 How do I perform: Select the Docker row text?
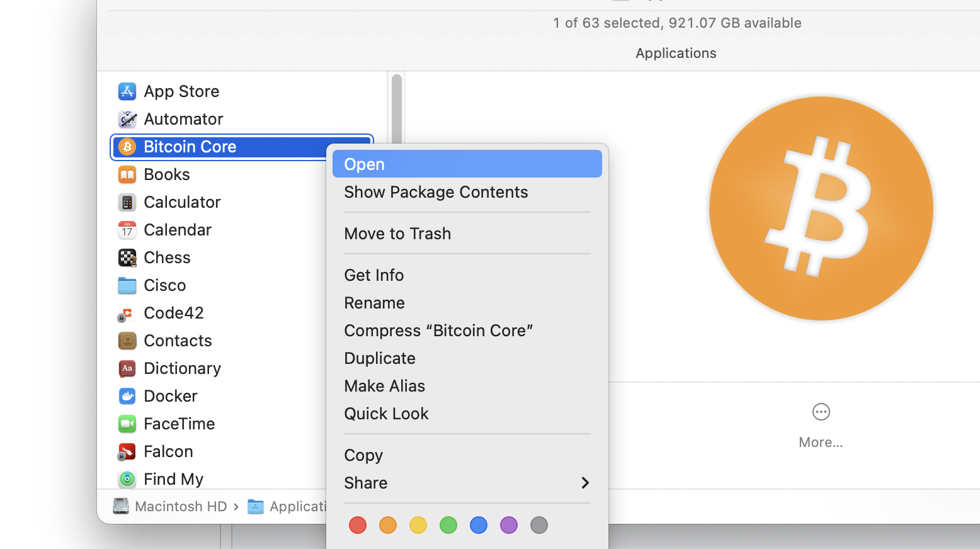171,396
